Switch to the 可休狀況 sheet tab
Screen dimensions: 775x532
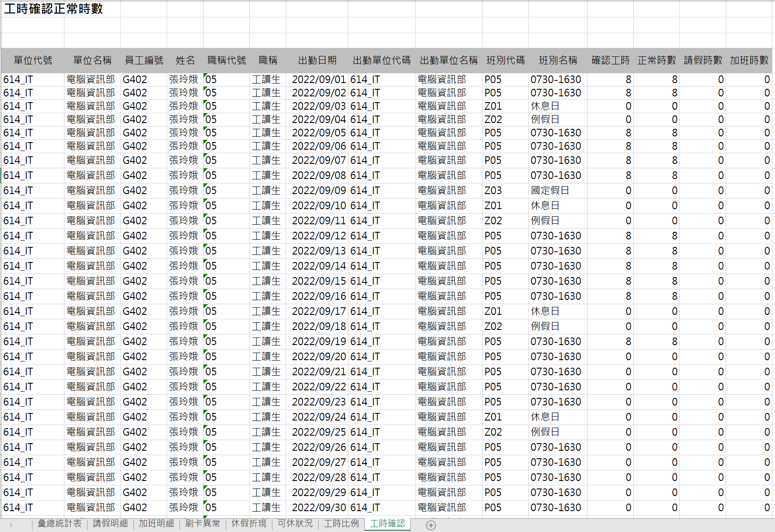pyautogui.click(x=295, y=524)
